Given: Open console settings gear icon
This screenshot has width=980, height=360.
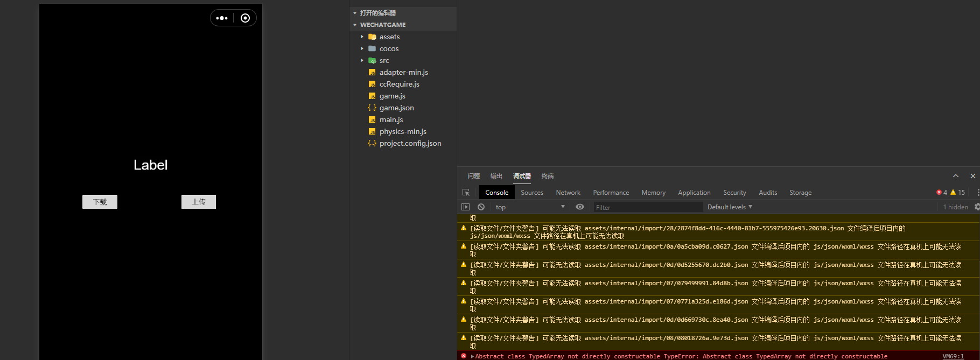Looking at the screenshot, I should [x=977, y=207].
